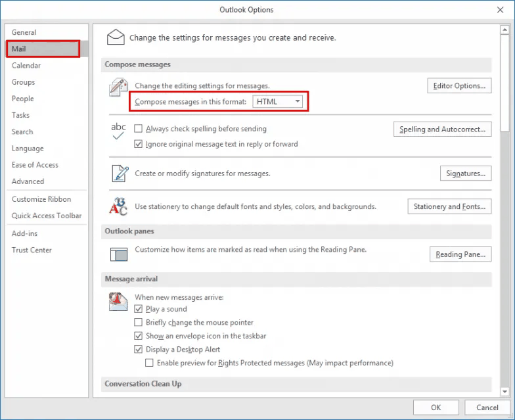Open the Search options category
Screen dimensions: 515x420
point(47,131)
